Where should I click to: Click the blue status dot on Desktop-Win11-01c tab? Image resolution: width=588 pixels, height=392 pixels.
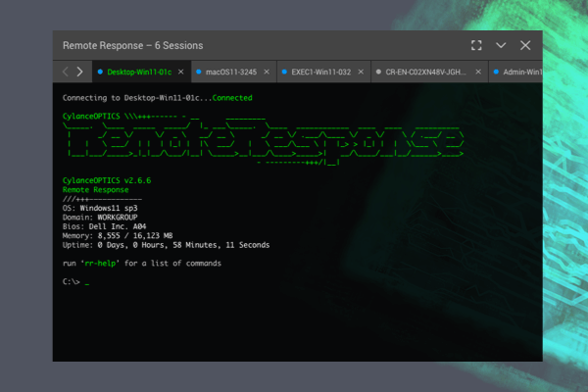tap(100, 73)
